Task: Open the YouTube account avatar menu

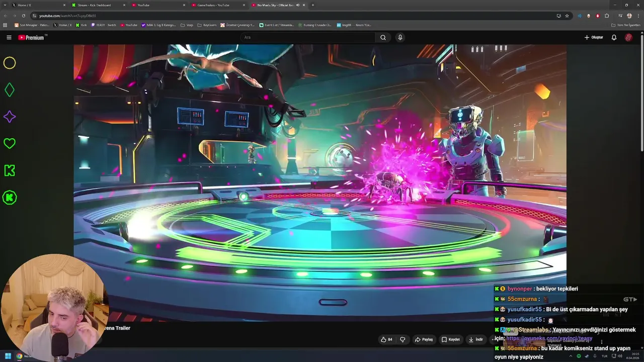Action: (x=628, y=37)
